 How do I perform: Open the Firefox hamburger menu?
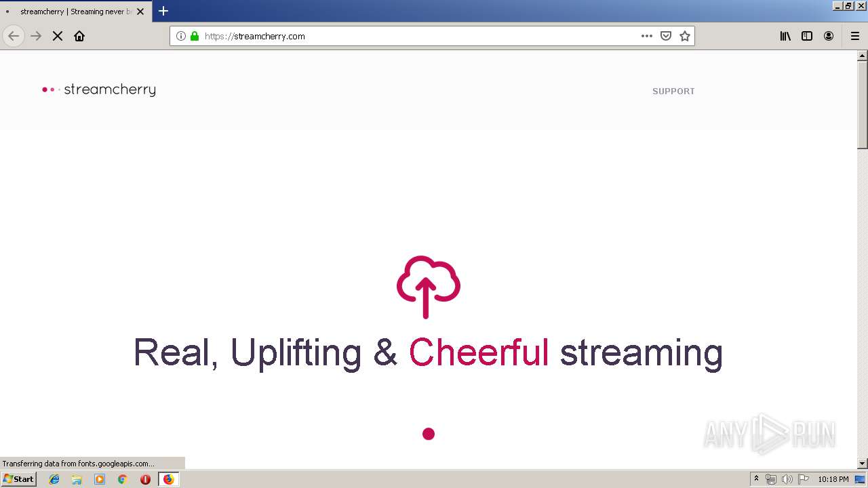pyautogui.click(x=855, y=36)
